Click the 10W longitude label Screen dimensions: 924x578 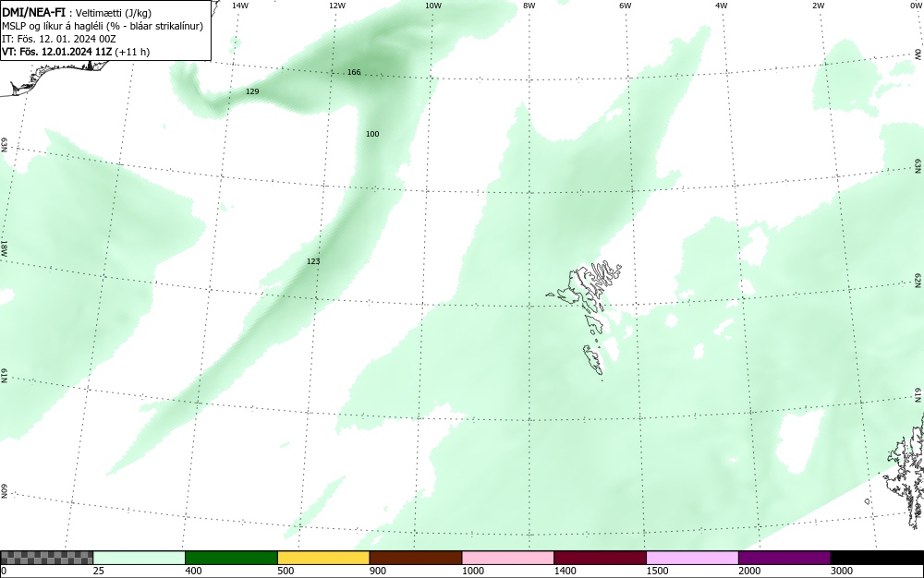[433, 6]
